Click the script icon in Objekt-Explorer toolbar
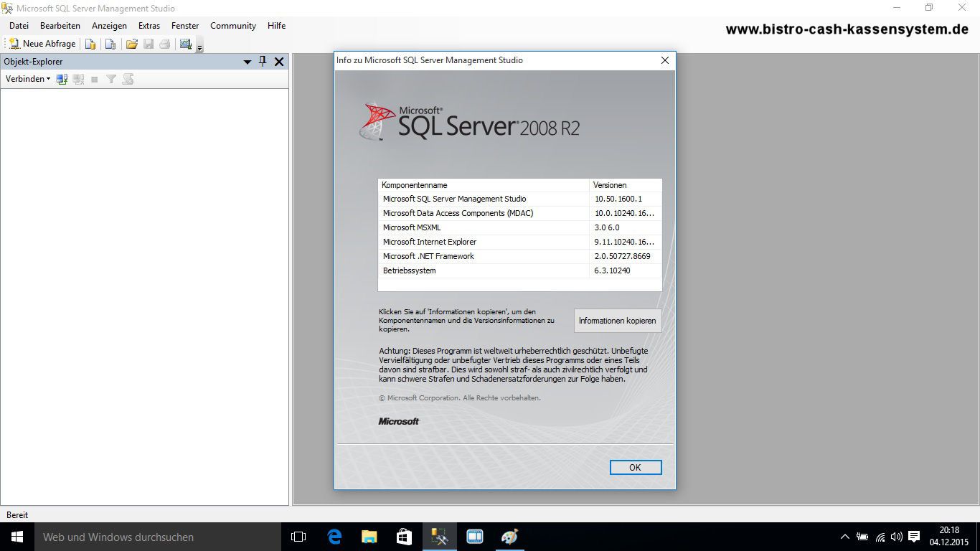The width and height of the screenshot is (980, 551). [128, 79]
